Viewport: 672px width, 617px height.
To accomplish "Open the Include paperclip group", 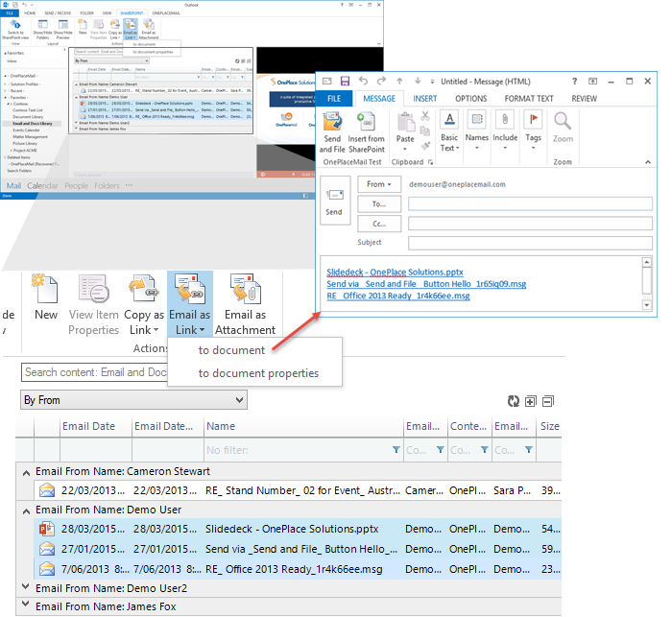I will click(505, 131).
